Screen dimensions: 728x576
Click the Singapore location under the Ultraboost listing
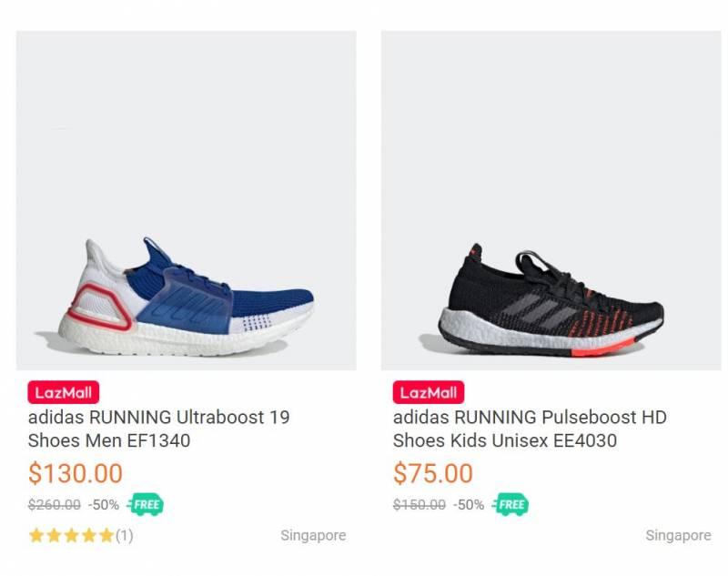pyautogui.click(x=313, y=535)
